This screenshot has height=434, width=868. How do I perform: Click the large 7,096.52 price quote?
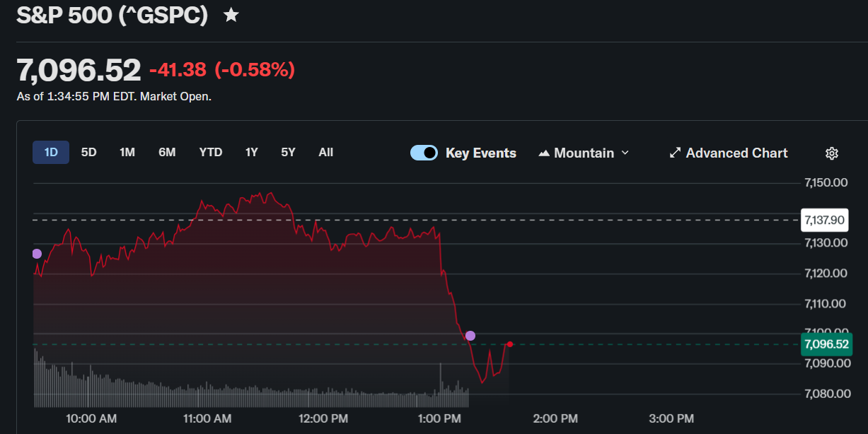click(x=79, y=70)
